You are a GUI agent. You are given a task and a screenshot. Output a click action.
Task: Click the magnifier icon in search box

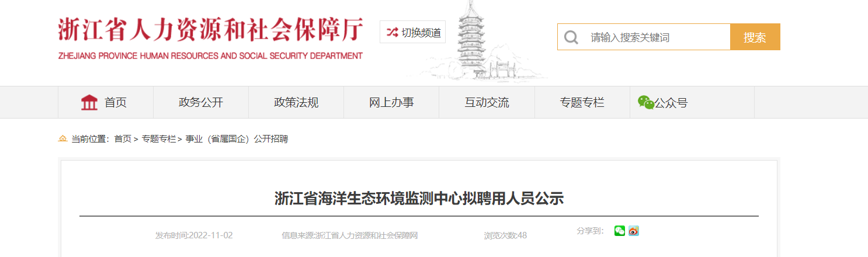571,37
